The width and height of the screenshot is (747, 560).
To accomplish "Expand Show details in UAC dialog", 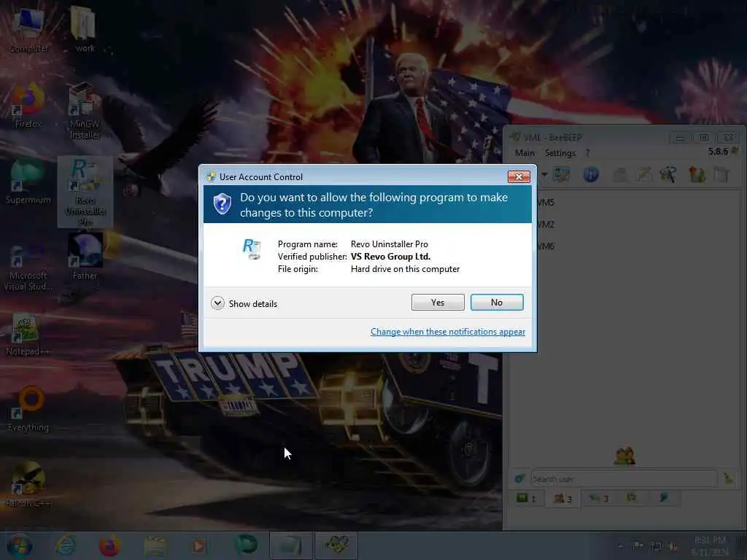I will point(244,303).
